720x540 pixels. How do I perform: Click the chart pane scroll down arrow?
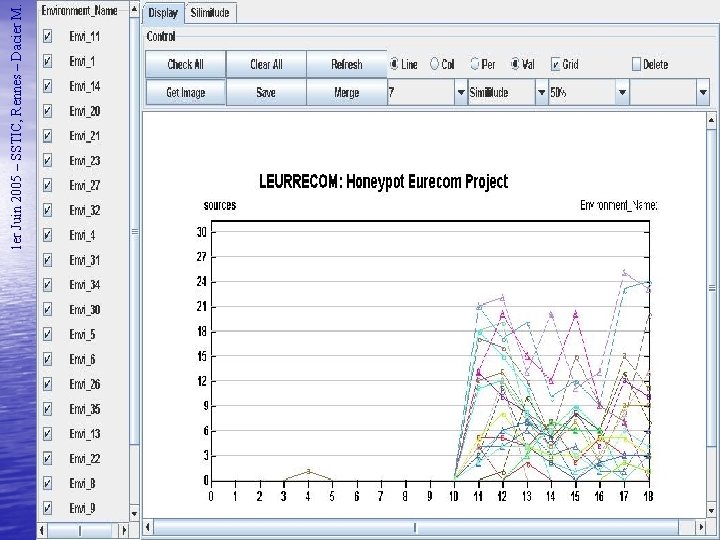pos(711,510)
